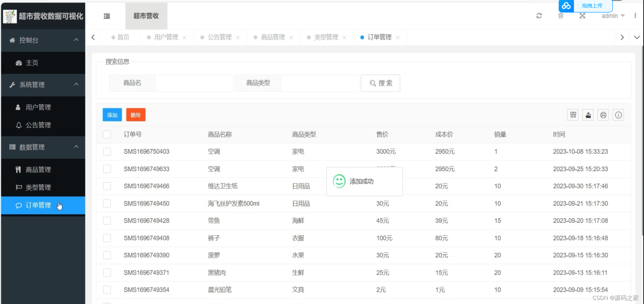Image resolution: width=644 pixels, height=304 pixels.
Task: Open 主页 in the sidebar
Action: tap(43, 63)
